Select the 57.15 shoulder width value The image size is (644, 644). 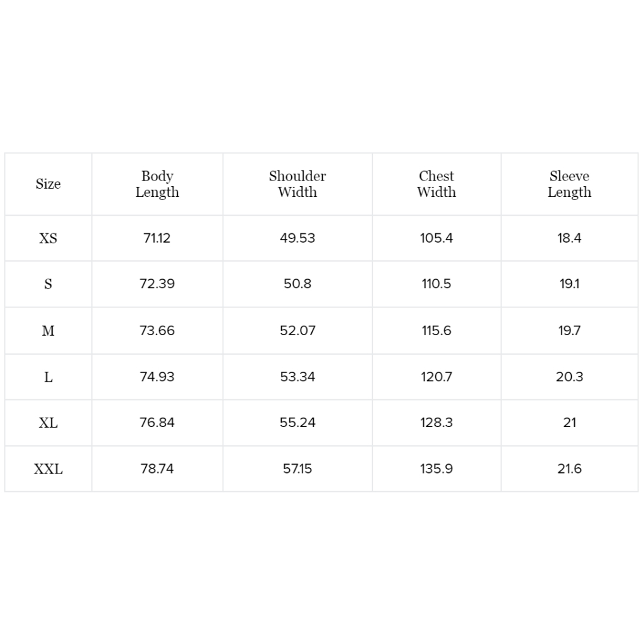(x=297, y=469)
